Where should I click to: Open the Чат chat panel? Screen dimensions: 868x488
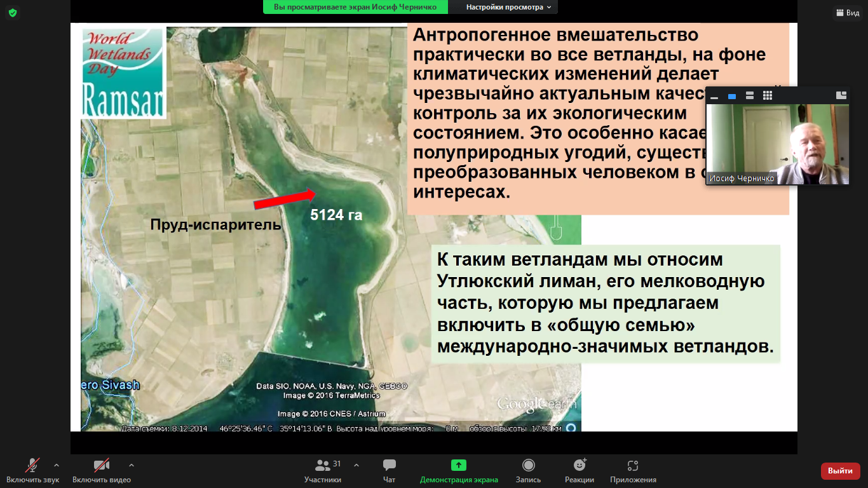click(x=389, y=470)
